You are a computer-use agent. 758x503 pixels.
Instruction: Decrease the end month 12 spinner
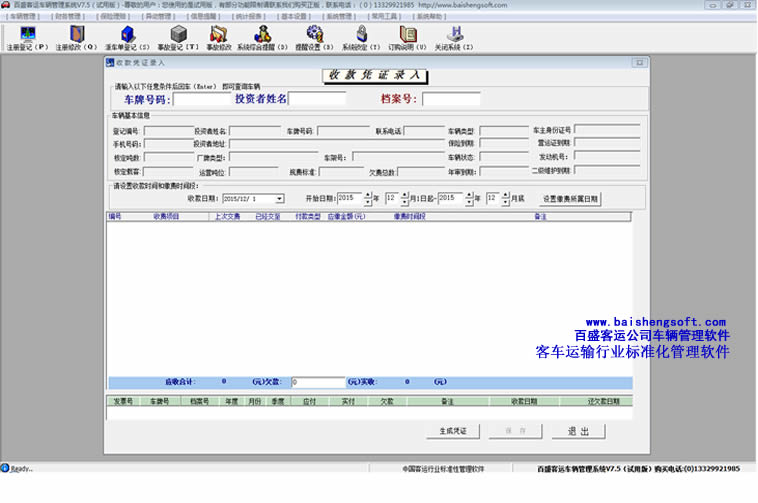(506, 202)
